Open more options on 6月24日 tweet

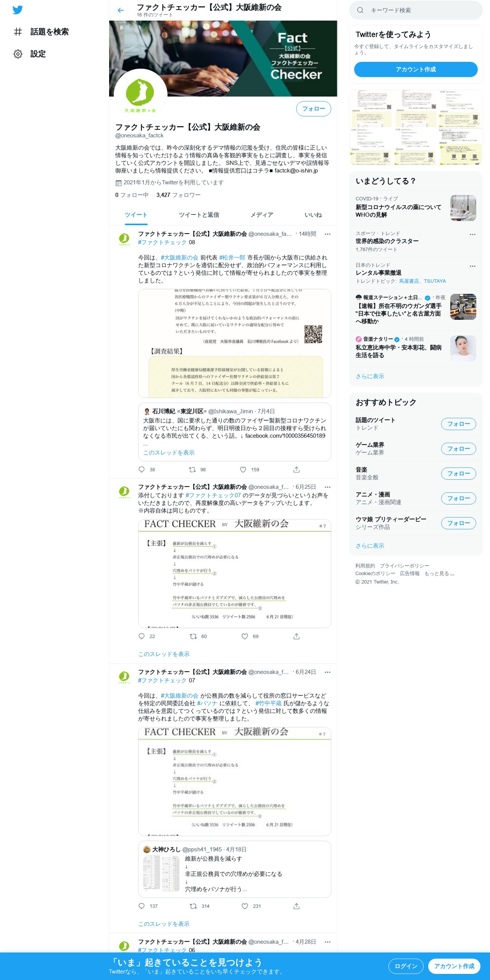[327, 672]
